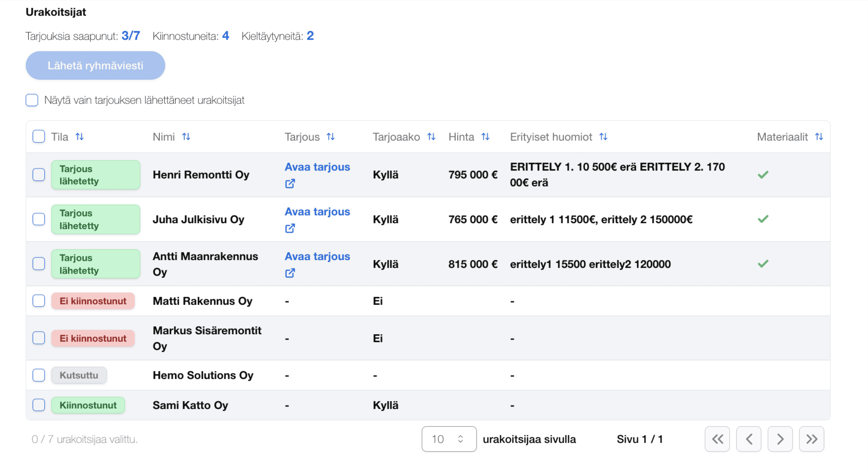The image size is (868, 473).
Task: Open external link icon for Henri Remontti
Action: click(x=290, y=184)
